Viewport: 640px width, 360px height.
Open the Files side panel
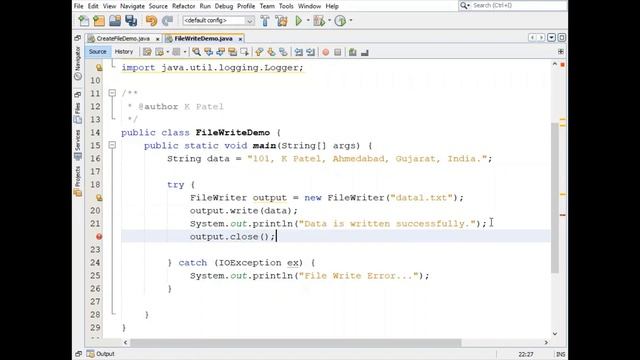78,113
